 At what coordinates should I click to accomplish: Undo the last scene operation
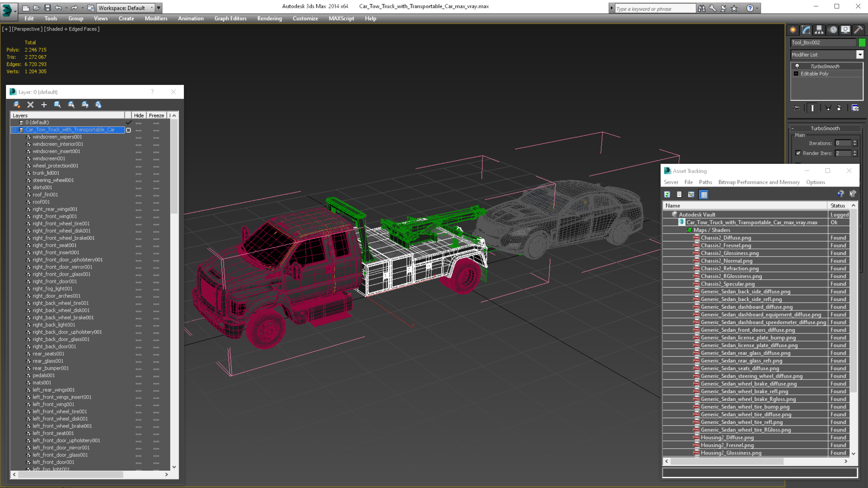(58, 8)
